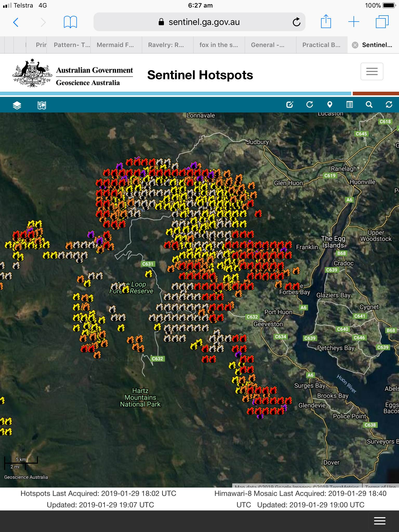The width and height of the screenshot is (399, 532).
Task: Open Safari bookmarks book icon
Action: pos(70,22)
